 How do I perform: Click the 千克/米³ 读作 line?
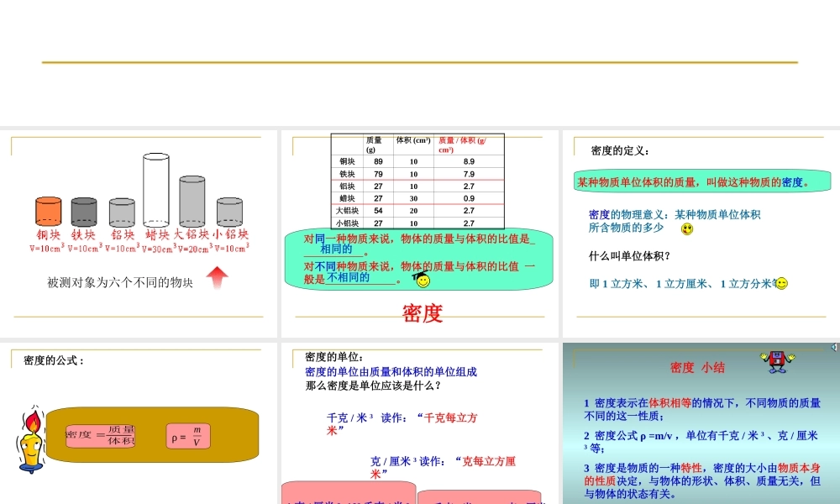point(402,423)
